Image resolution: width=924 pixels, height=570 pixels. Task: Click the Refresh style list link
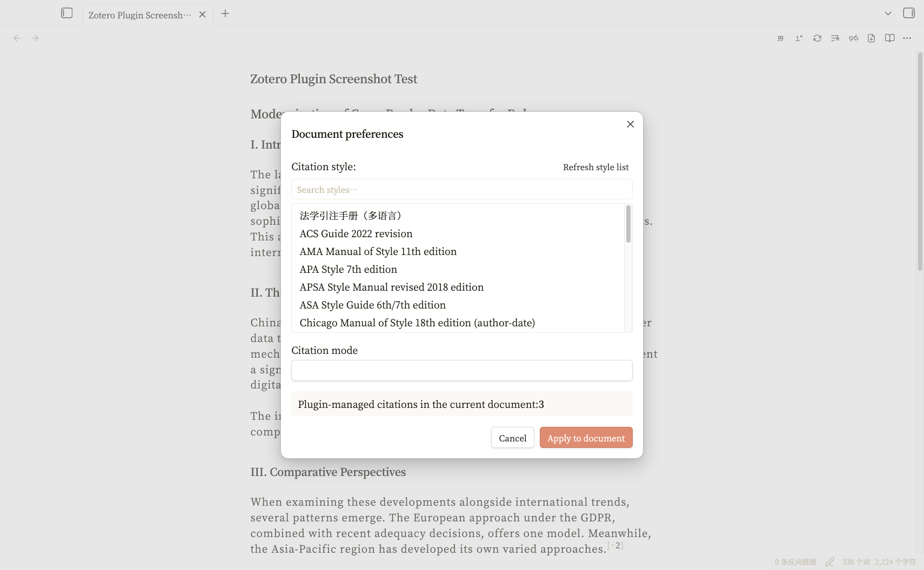tap(596, 167)
